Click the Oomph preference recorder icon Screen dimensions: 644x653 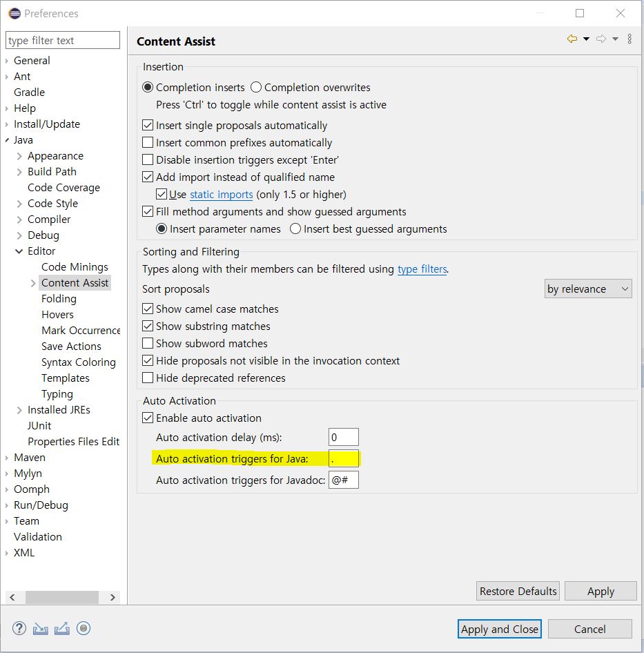(x=84, y=628)
